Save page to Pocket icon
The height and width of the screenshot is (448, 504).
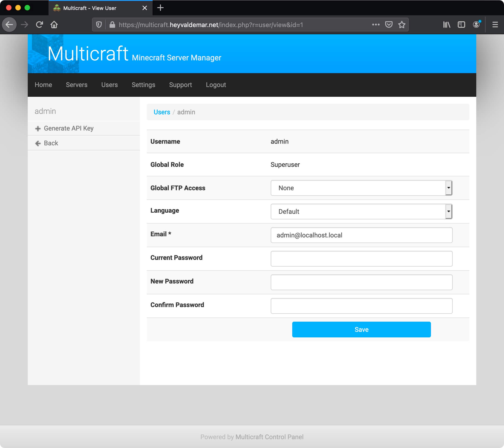click(x=389, y=25)
